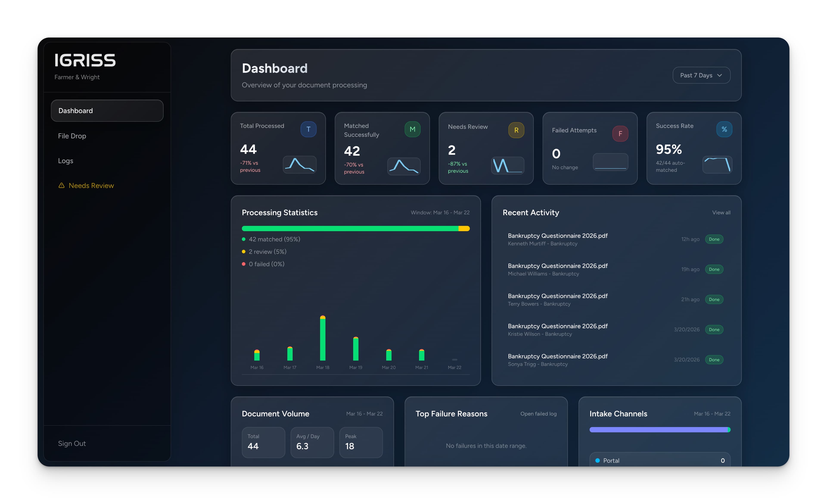The width and height of the screenshot is (827, 504).
Task: Switch to the File Drop section
Action: [x=72, y=136]
